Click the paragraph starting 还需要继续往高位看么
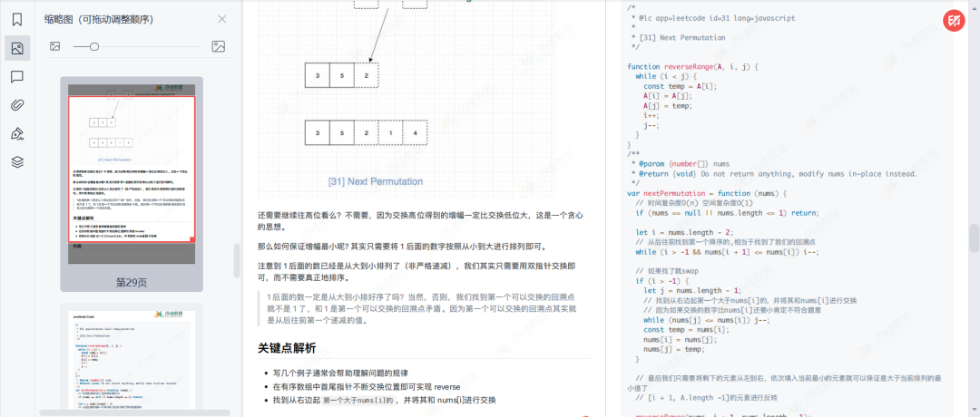The image size is (980, 417). click(x=421, y=221)
